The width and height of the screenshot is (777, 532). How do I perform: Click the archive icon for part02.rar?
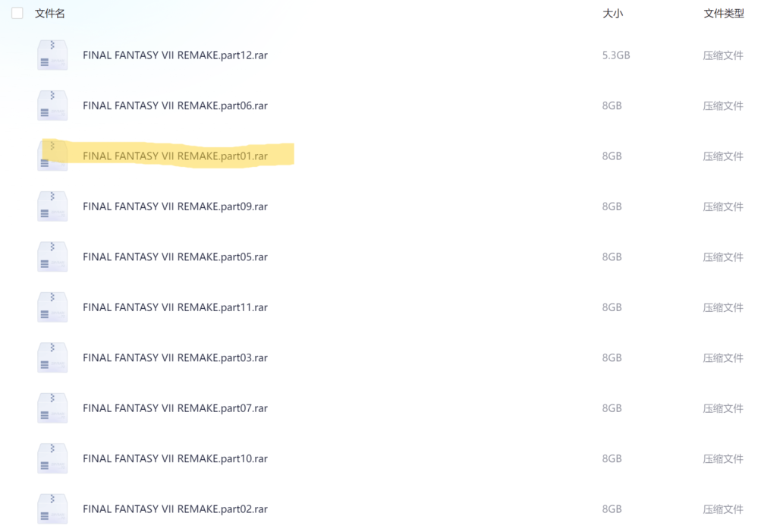coord(52,508)
